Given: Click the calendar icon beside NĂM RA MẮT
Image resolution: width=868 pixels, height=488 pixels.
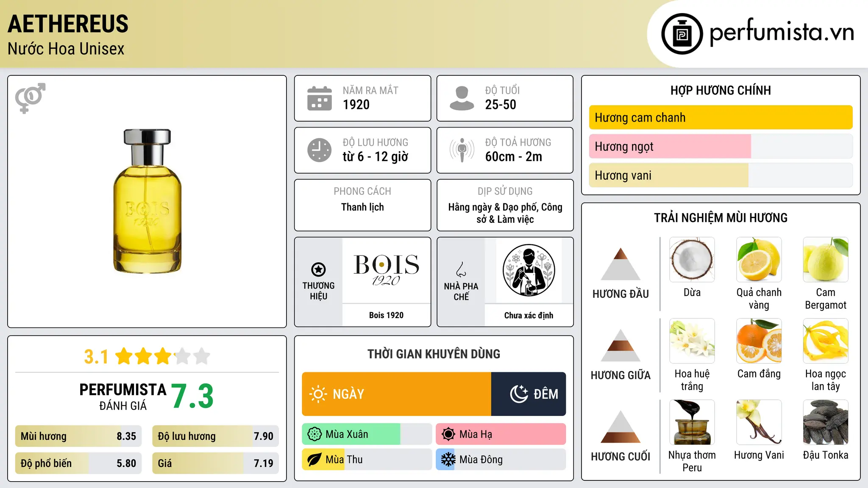Looking at the screenshot, I should [320, 98].
